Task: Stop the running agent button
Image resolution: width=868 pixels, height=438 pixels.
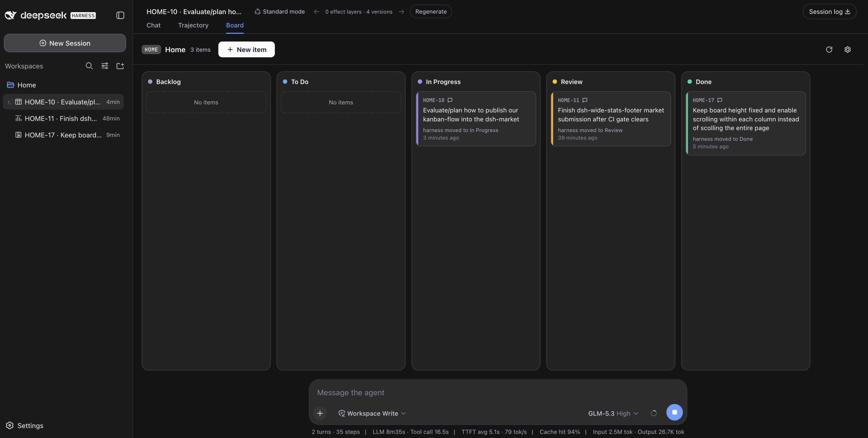Action: (674, 412)
